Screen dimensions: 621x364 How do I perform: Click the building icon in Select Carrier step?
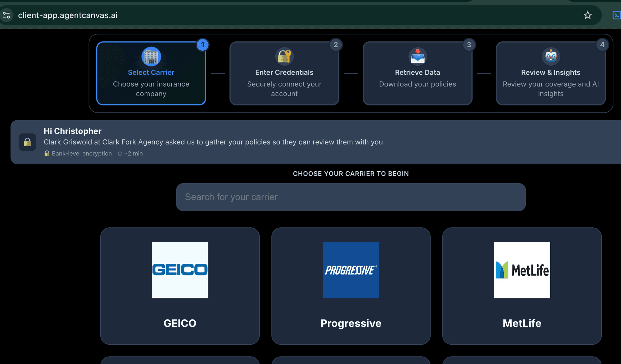tap(151, 56)
